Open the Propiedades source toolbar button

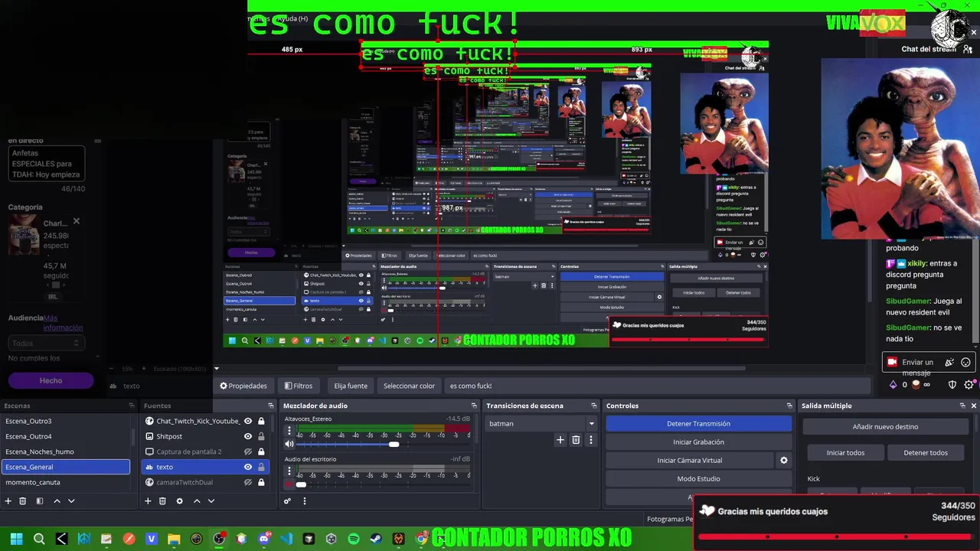tap(243, 386)
